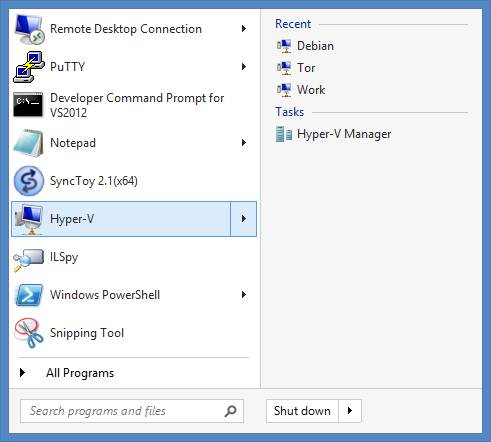Expand Remote Desktop Connection jump list arrow
Screen dimensions: 491x442
coord(244,29)
